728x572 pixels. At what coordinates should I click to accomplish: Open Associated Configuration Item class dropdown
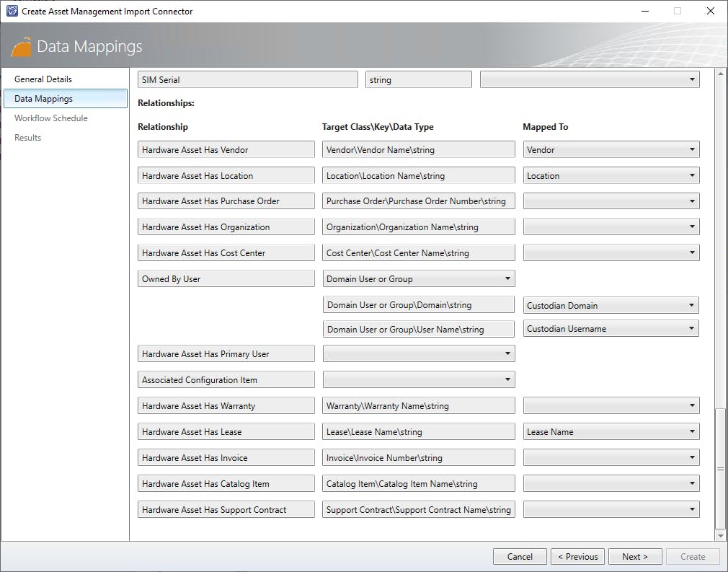click(418, 380)
